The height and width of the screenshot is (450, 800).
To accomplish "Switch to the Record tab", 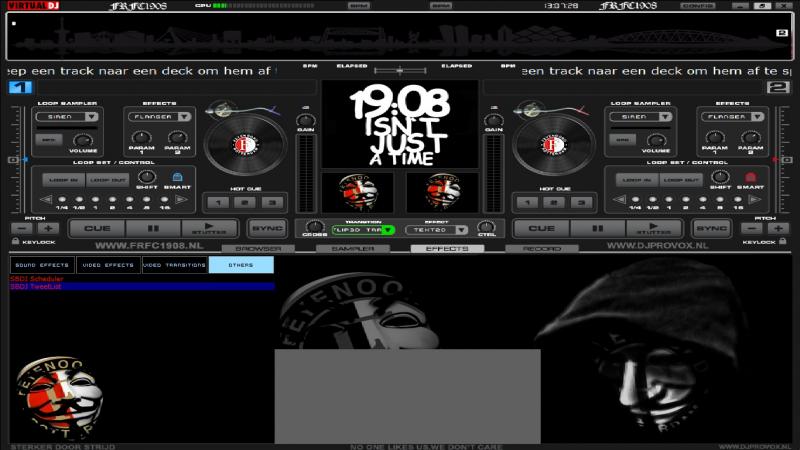I will [542, 248].
